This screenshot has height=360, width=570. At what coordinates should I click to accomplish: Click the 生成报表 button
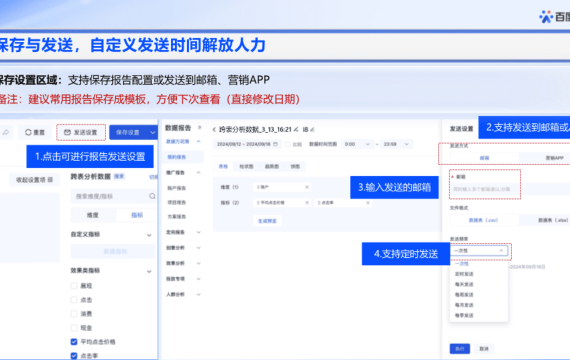coord(267,221)
